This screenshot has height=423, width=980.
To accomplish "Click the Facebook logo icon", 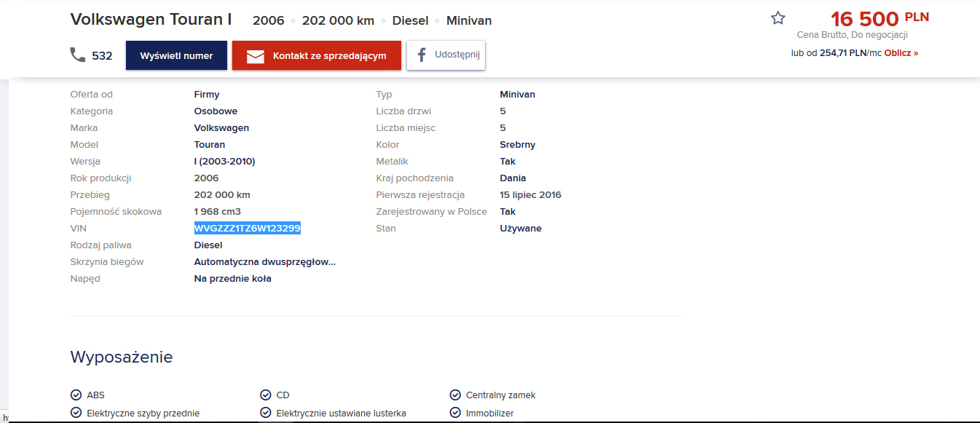I will [421, 55].
